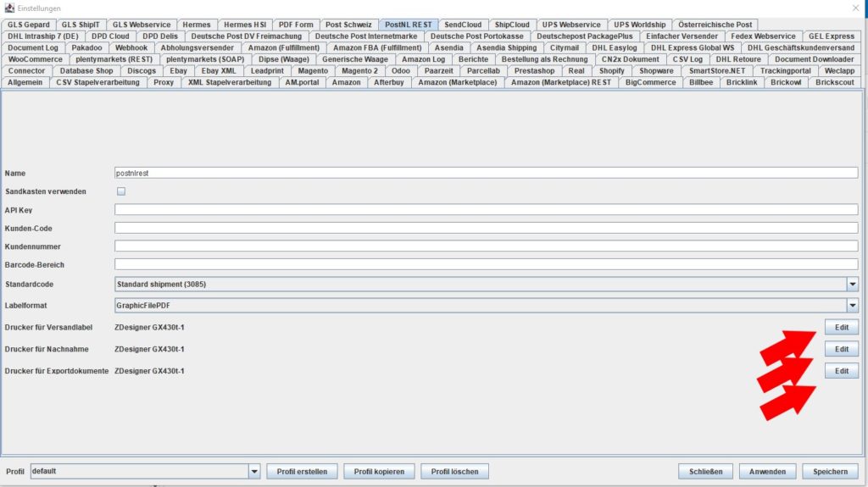Save settings with Speichern button
This screenshot has width=868, height=487.
pos(830,472)
